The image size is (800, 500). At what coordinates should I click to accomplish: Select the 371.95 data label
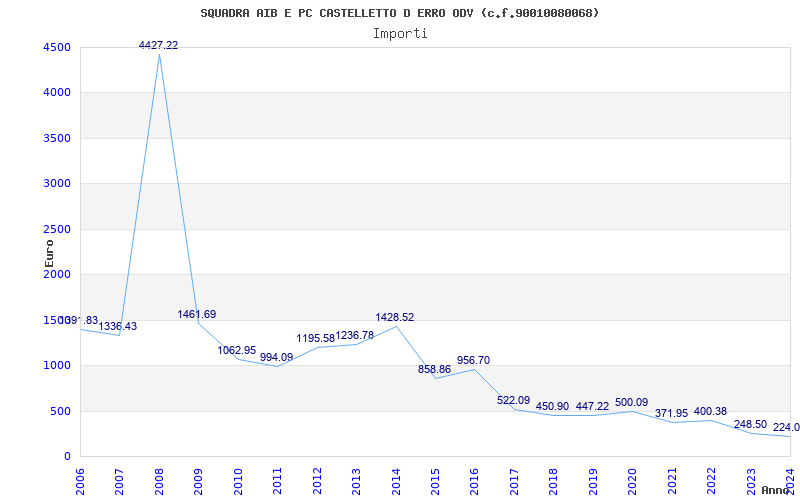[671, 414]
